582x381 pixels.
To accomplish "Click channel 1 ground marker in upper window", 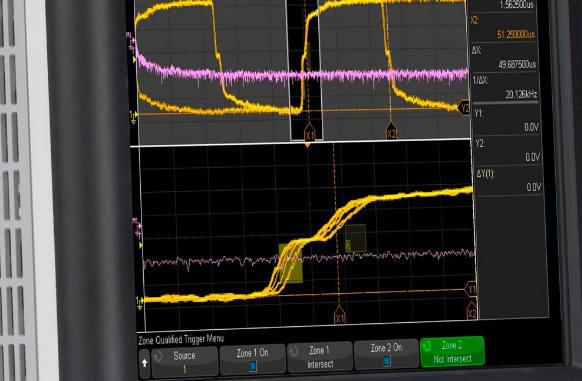I will [134, 117].
